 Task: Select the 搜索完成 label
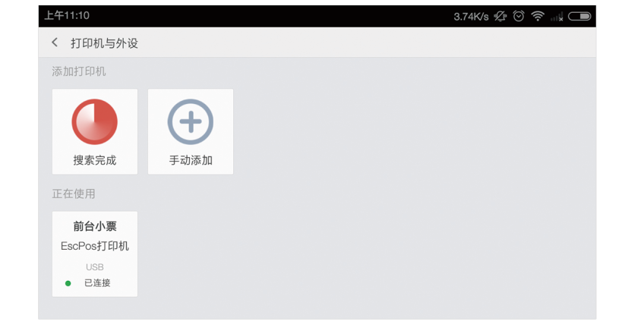[x=95, y=160]
